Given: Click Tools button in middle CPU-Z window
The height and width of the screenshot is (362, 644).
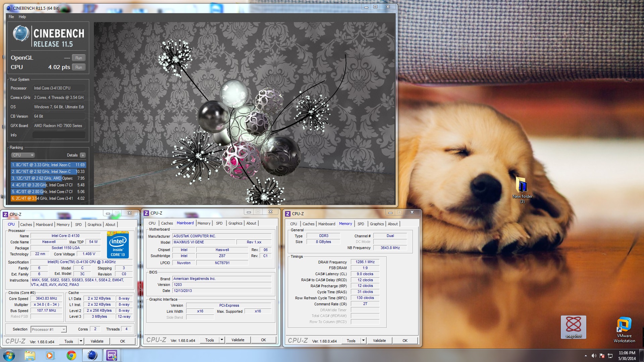Looking at the screenshot, I should pyautogui.click(x=210, y=340).
